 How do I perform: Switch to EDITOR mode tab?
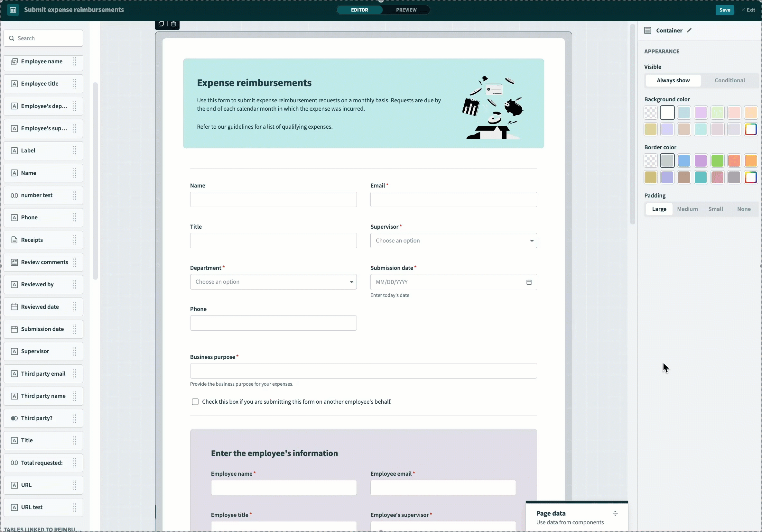pyautogui.click(x=359, y=10)
